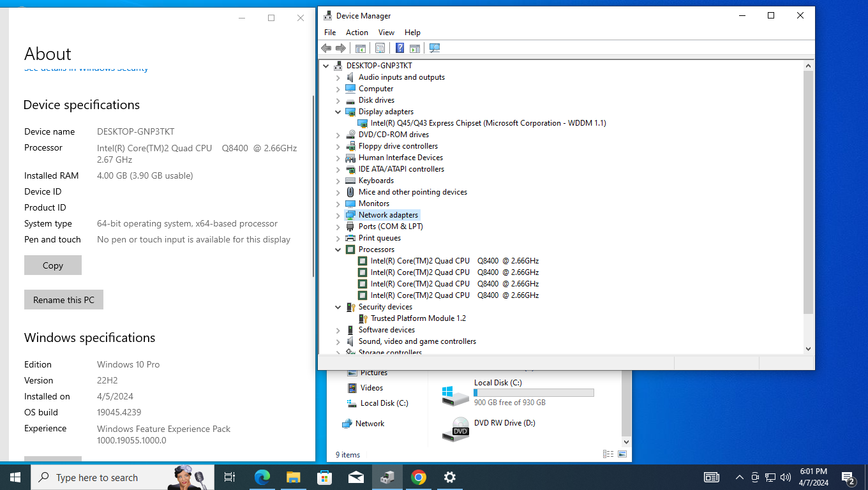Click the Meet Now icon in system tray

pyautogui.click(x=755, y=477)
